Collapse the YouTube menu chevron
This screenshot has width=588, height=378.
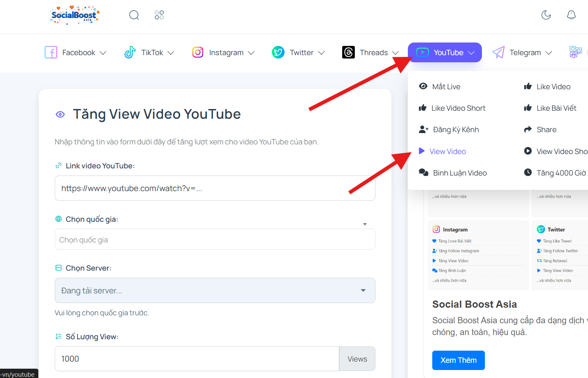click(471, 53)
